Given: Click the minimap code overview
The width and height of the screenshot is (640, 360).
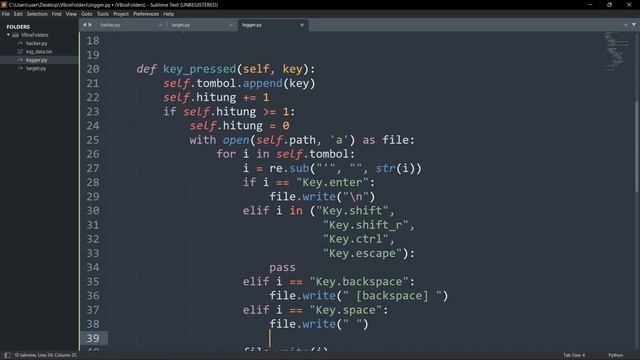Looking at the screenshot, I should (616, 51).
